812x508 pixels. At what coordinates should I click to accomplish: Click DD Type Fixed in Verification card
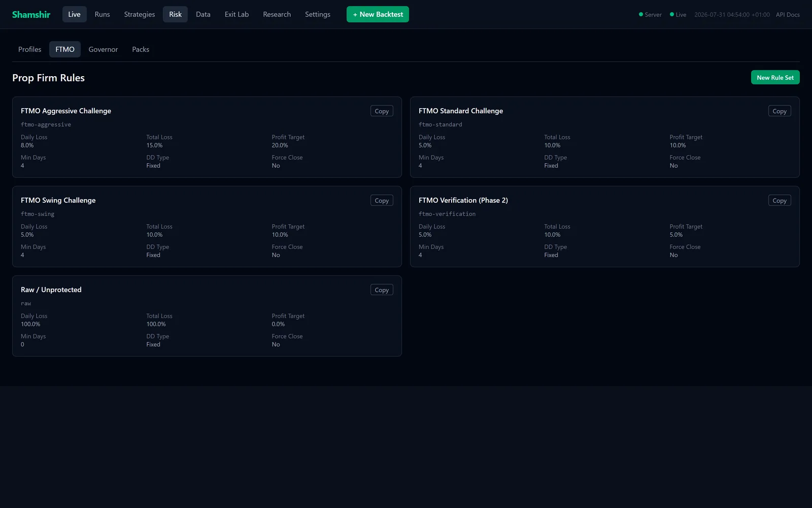coord(551,255)
